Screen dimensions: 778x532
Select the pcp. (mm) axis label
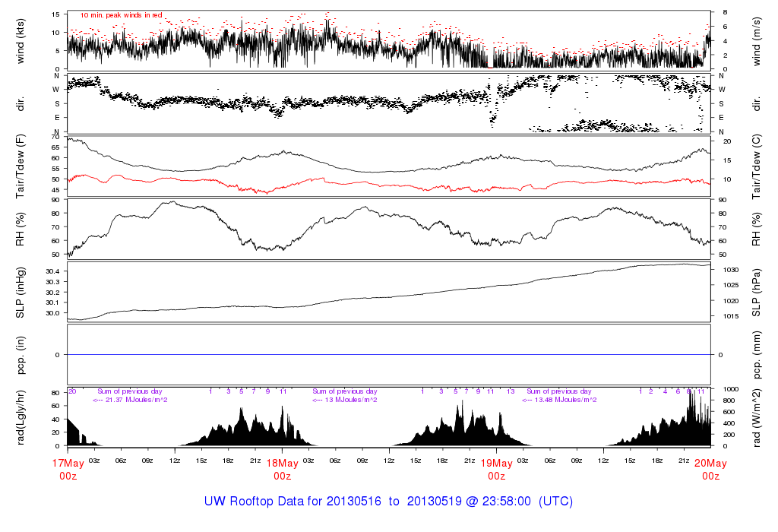coord(758,355)
